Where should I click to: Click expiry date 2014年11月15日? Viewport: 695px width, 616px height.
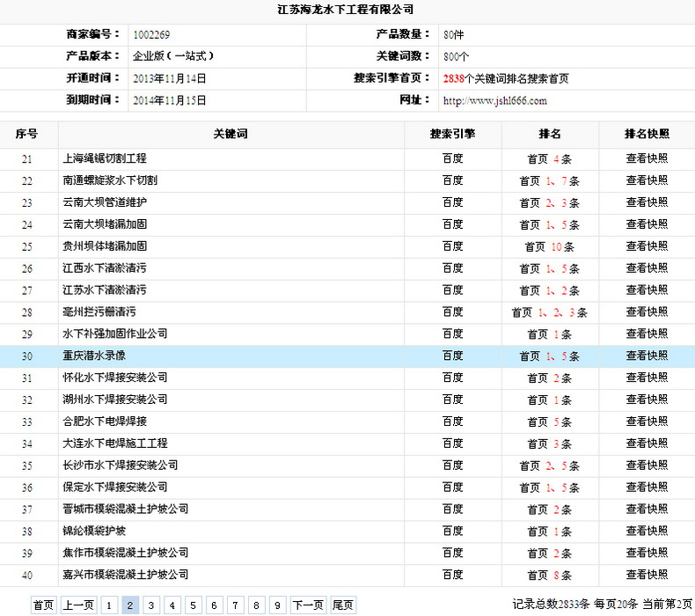tap(169, 100)
